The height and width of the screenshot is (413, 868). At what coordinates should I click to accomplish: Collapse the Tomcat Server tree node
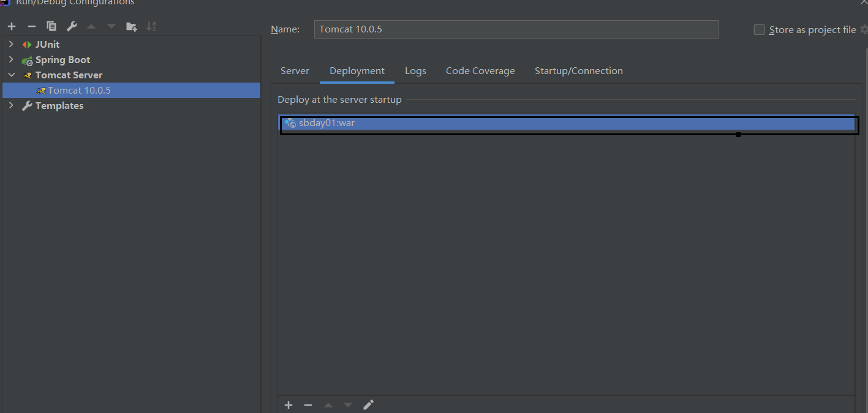click(x=11, y=75)
